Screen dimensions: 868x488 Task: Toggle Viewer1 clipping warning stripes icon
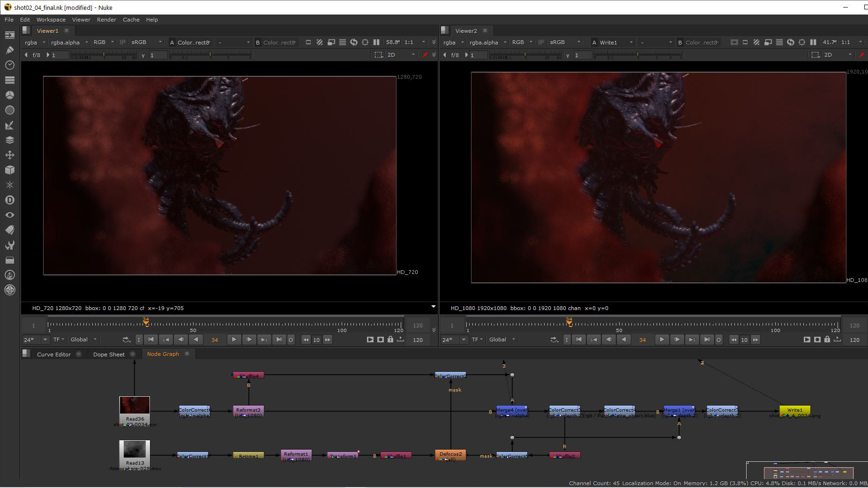[319, 42]
